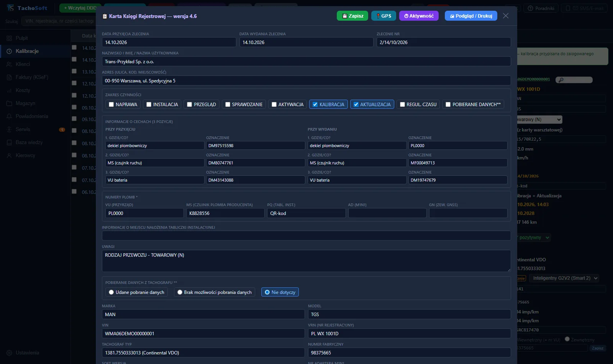Tick the AKTYWACJA checkbox
Image resolution: width=613 pixels, height=364 pixels.
(274, 104)
